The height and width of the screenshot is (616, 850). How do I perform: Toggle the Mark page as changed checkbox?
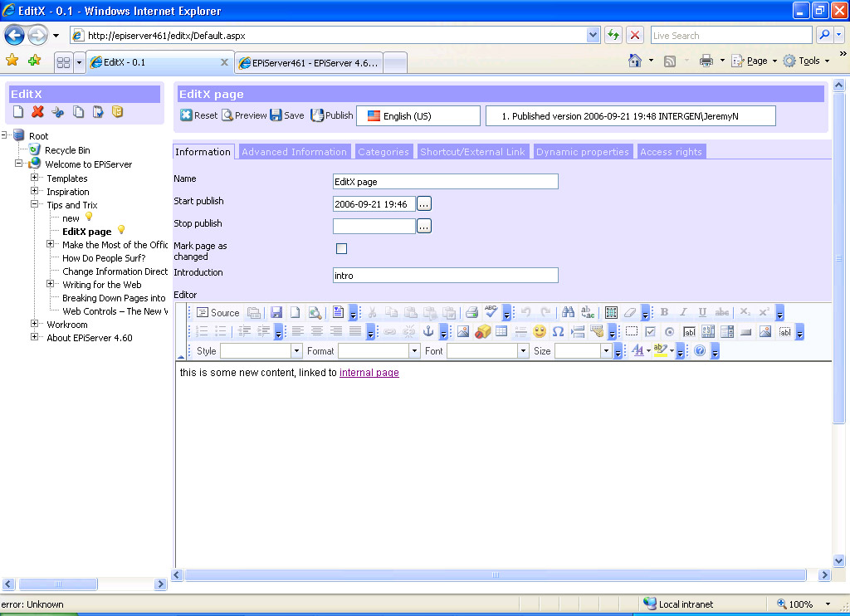click(x=341, y=248)
